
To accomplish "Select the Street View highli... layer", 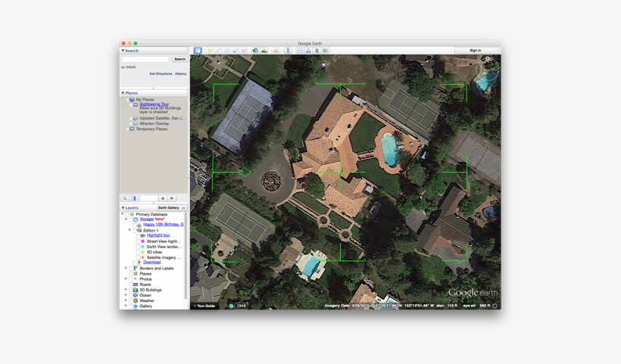I will [x=164, y=241].
